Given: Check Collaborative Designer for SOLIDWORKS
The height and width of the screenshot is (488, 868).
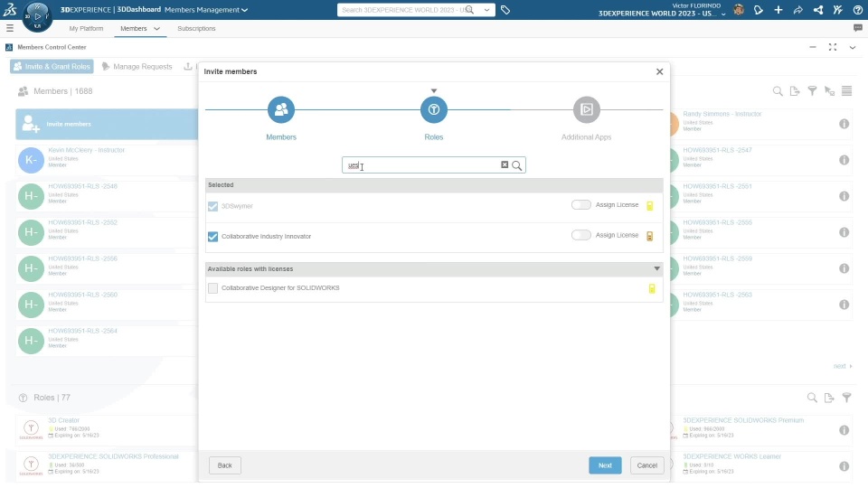Looking at the screenshot, I should click(x=212, y=288).
